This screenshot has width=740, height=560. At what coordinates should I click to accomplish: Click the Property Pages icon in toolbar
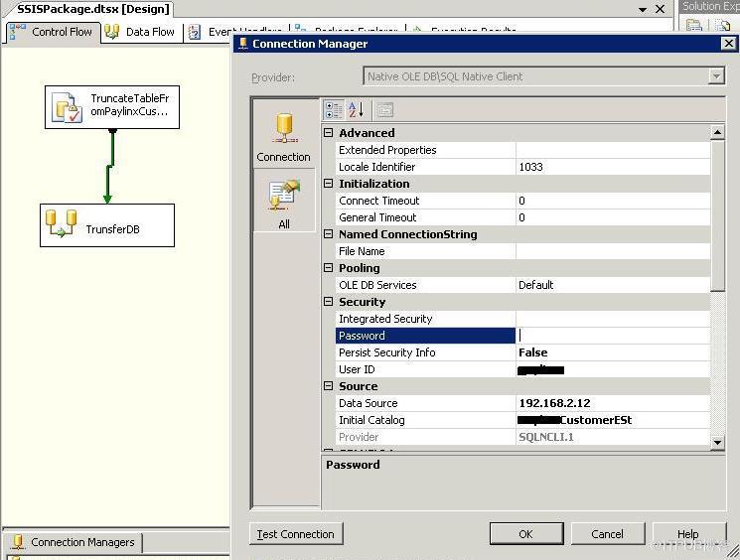[x=384, y=110]
